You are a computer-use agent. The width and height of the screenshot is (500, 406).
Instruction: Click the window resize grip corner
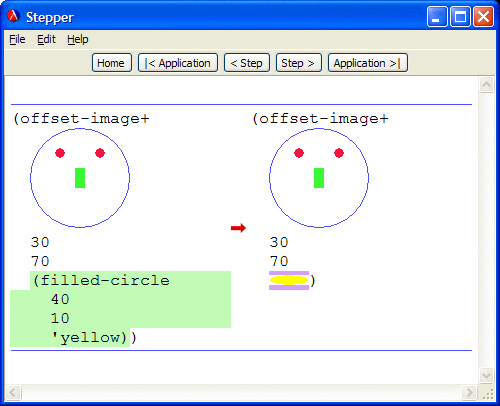[x=488, y=393]
